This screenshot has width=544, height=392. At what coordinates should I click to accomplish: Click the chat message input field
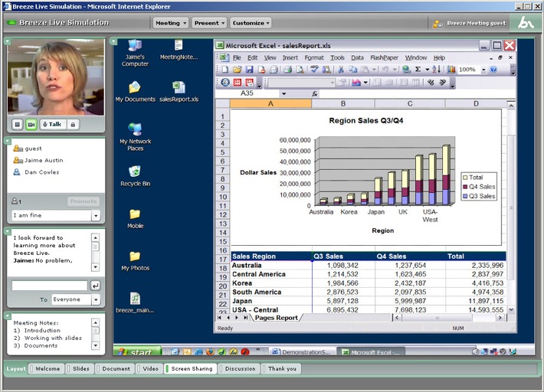50,286
